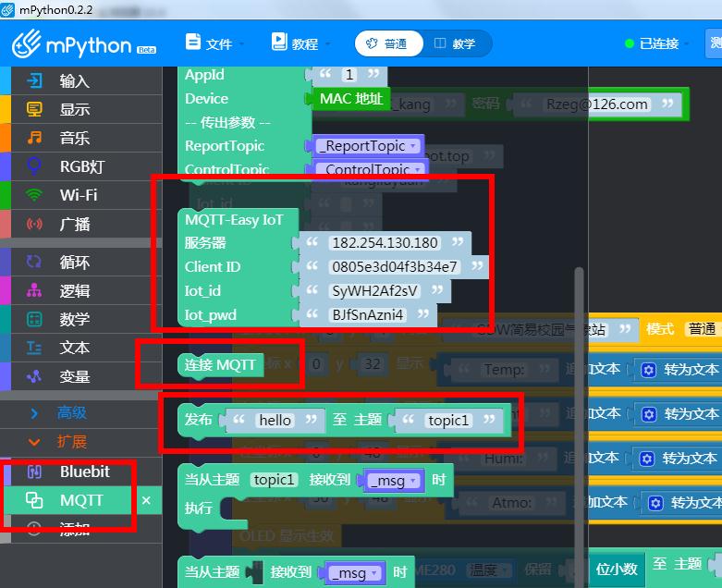Viewport: 722px width, 588px height.
Task: Select the RGB灯 bulb icon
Action: click(x=34, y=165)
